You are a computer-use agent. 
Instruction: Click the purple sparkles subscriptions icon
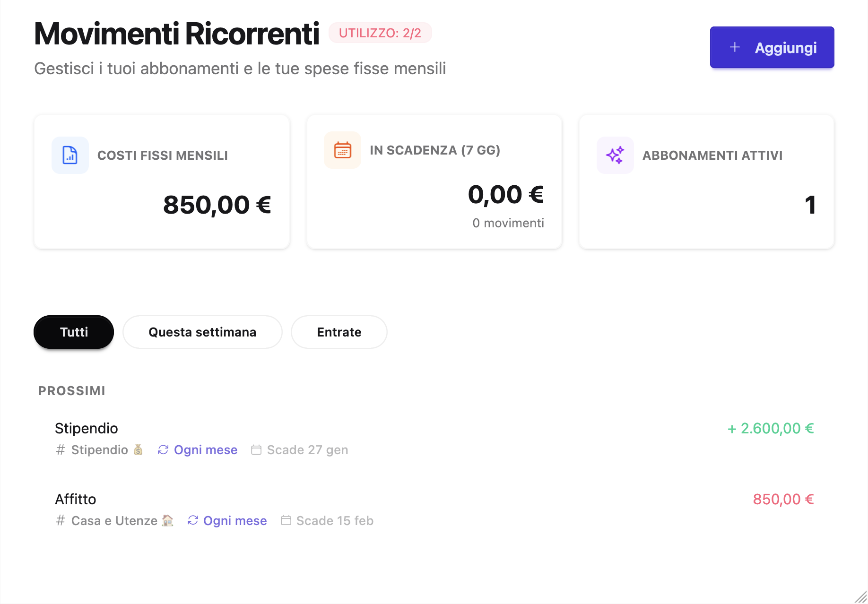click(615, 155)
